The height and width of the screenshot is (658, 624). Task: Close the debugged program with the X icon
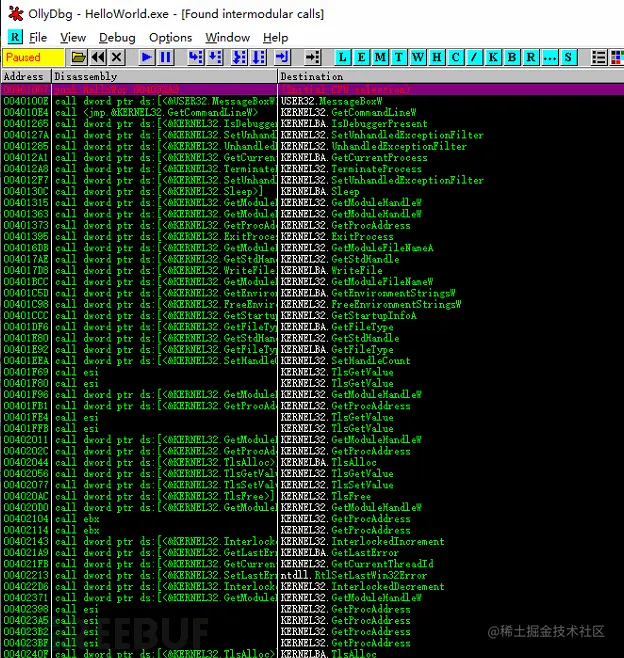117,57
